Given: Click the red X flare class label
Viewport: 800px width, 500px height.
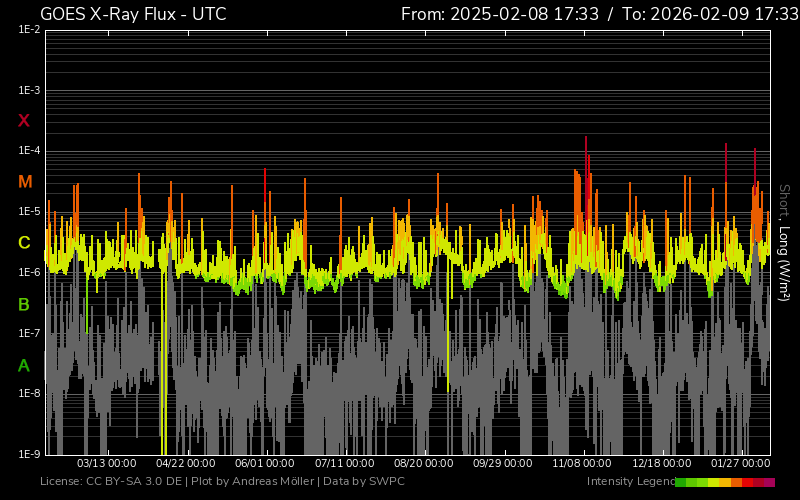Looking at the screenshot, I should (24, 121).
